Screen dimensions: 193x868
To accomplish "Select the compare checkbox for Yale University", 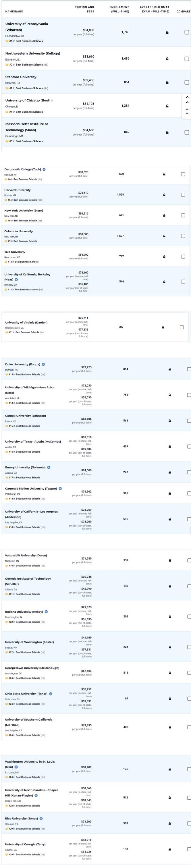I will [183, 257].
